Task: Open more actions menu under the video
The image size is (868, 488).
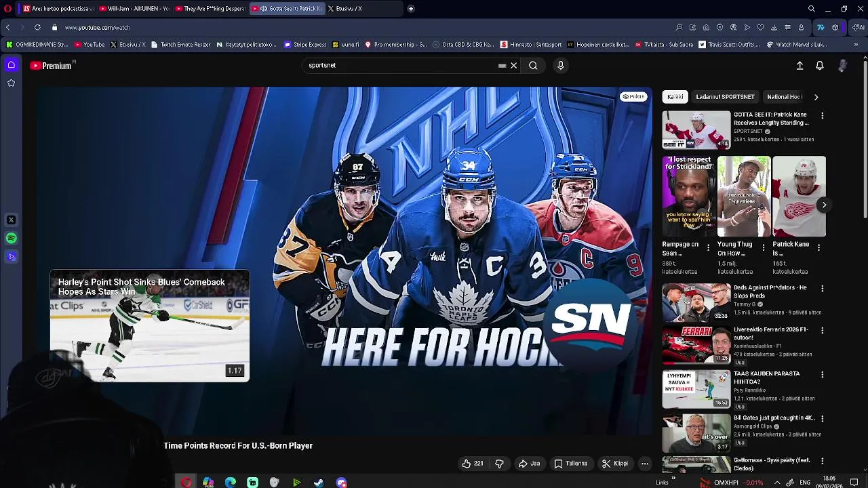Action: coord(645,464)
